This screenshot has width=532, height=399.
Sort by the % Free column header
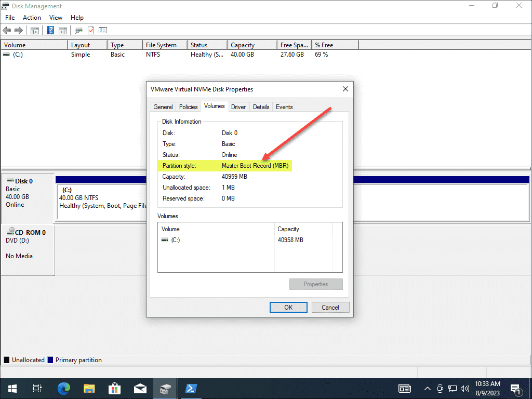335,45
